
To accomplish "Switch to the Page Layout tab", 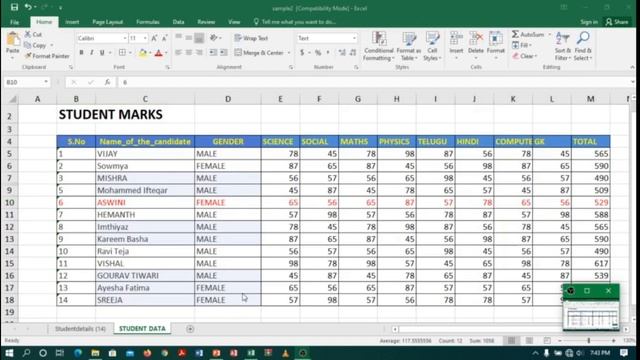I will click(107, 22).
